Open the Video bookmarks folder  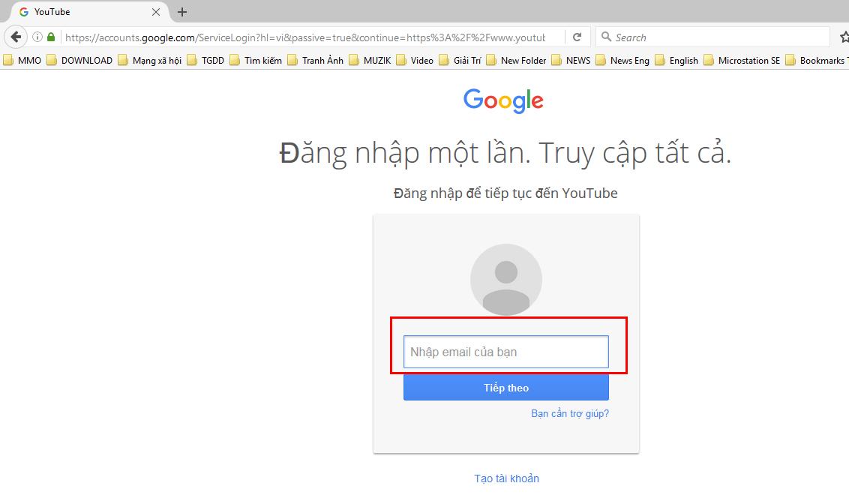click(x=415, y=60)
